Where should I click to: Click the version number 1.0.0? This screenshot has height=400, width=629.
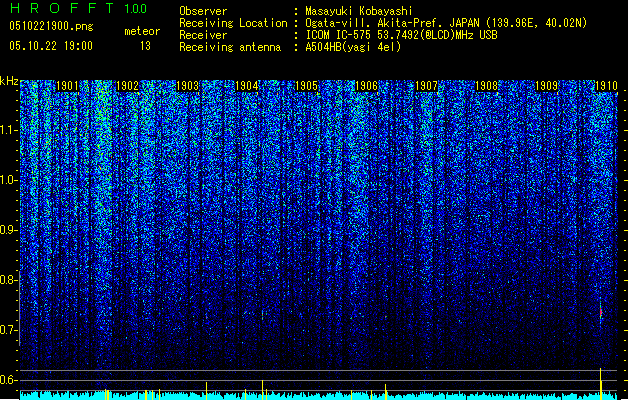click(x=135, y=8)
